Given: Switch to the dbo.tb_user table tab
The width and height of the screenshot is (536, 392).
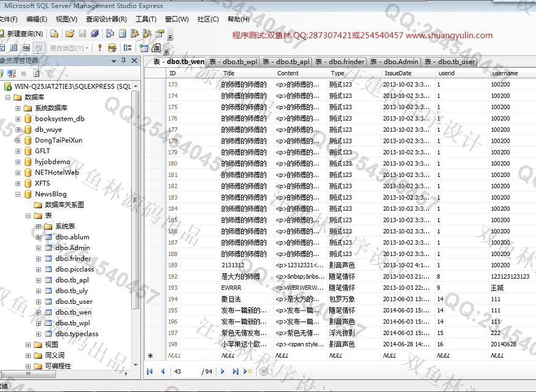Looking at the screenshot, I should pyautogui.click(x=450, y=62).
